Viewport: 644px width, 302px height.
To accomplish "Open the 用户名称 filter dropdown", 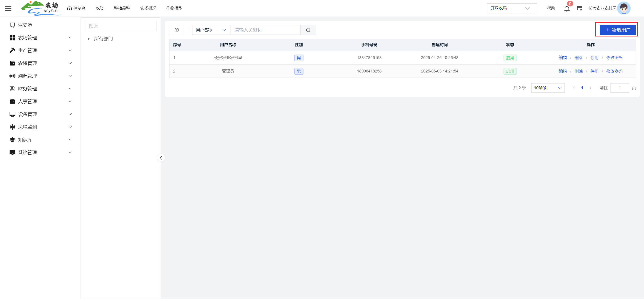I will pyautogui.click(x=211, y=30).
